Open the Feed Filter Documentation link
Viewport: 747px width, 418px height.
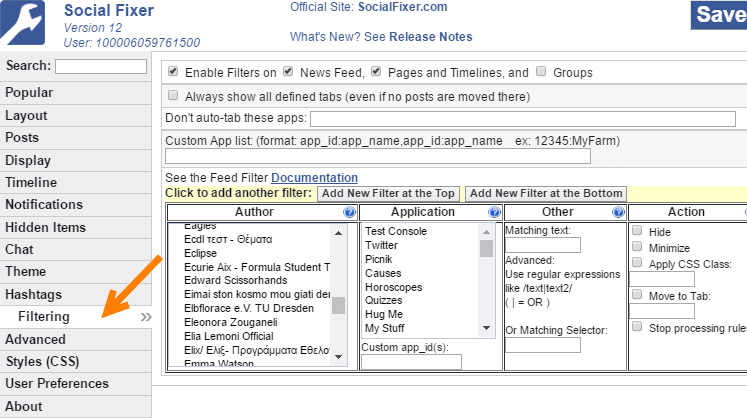pyautogui.click(x=314, y=178)
